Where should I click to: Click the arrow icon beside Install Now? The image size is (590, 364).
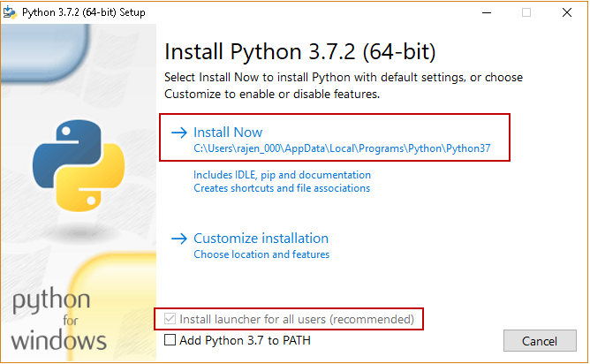click(178, 133)
